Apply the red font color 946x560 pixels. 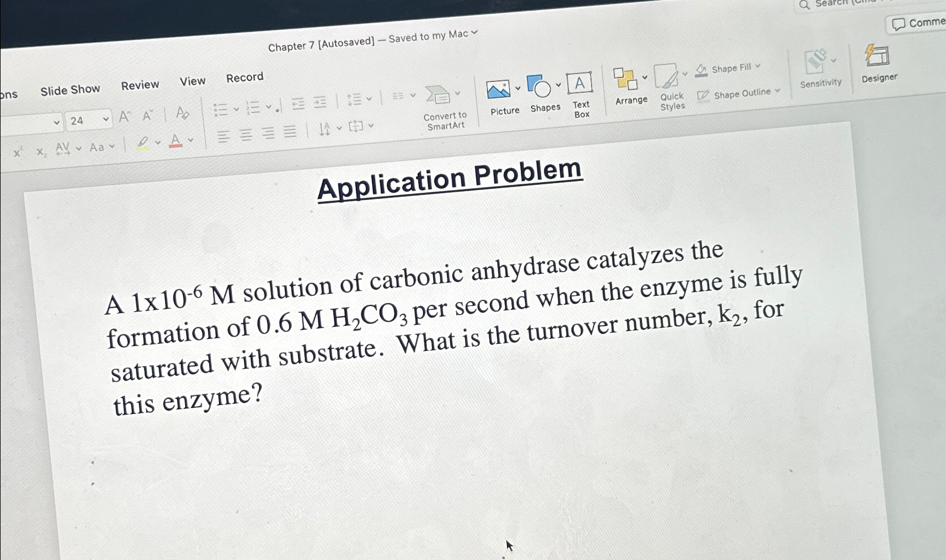pos(176,140)
